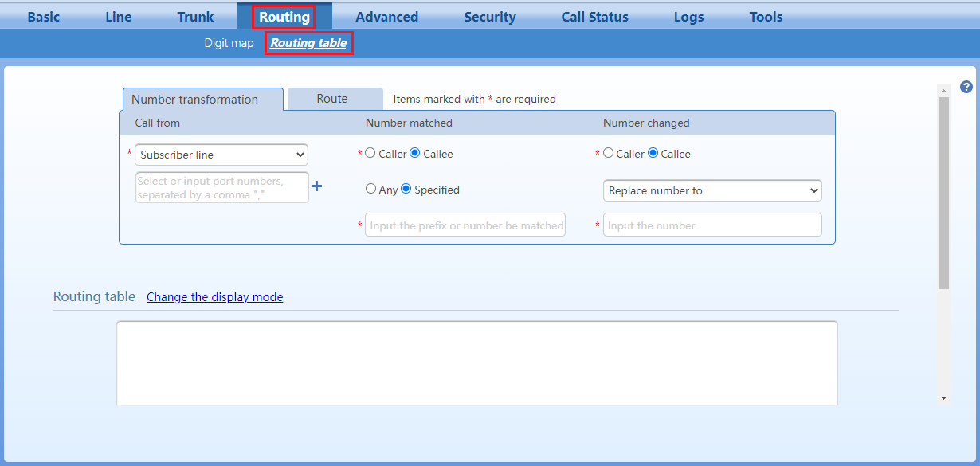Click the port numbers input field

[x=221, y=187]
